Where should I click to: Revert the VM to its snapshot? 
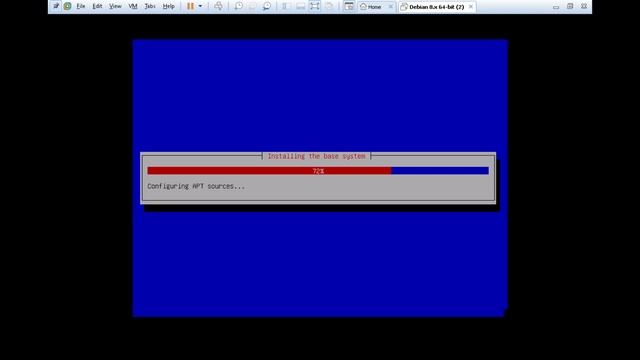tap(253, 6)
